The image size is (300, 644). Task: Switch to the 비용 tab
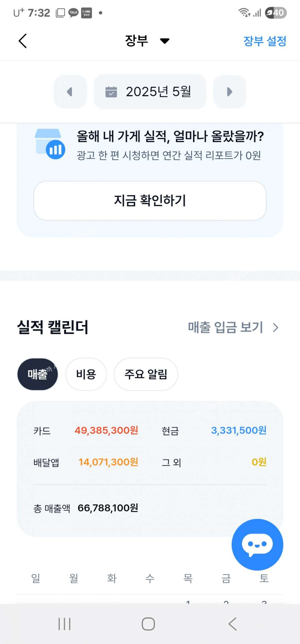(86, 374)
